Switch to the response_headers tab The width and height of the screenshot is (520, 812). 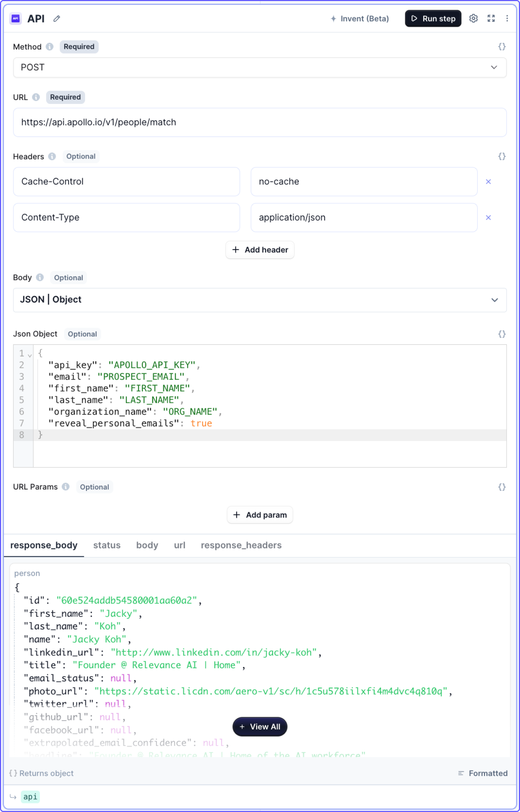[x=241, y=545]
